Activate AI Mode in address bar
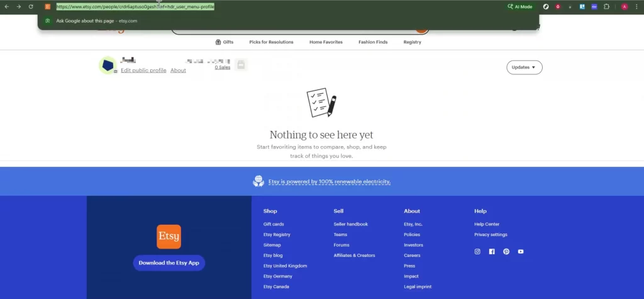Image resolution: width=644 pixels, height=299 pixels. pos(520,6)
